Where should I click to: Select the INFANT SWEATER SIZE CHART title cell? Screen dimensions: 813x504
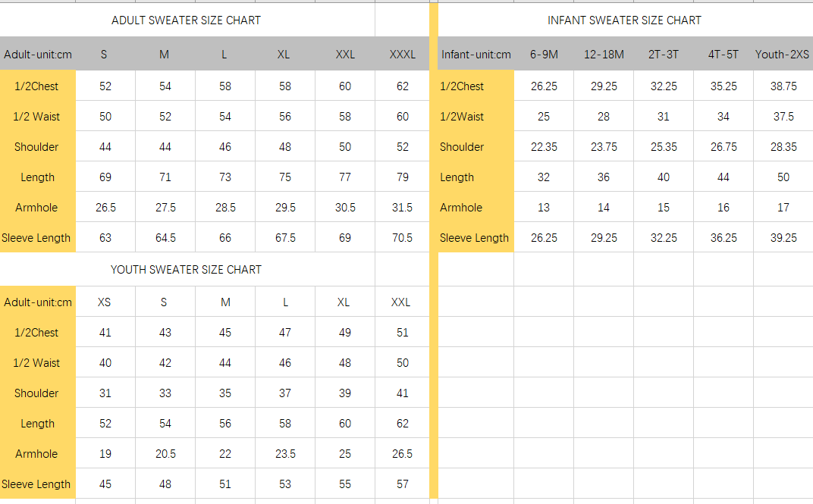(624, 20)
